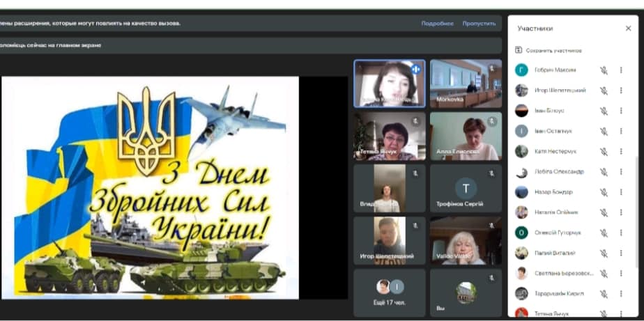Screen dimensions: 644x321
Task: Select the Morkovka video tile
Action: tap(466, 84)
